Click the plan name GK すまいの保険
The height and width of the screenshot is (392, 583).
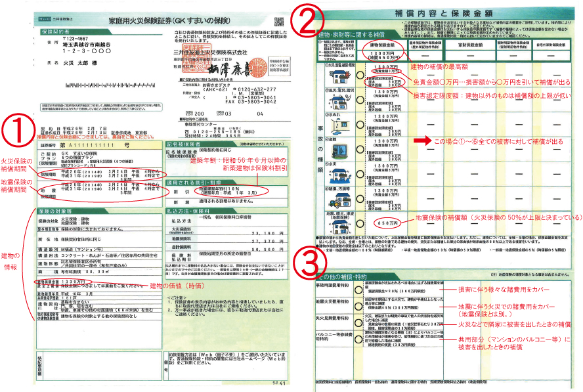(79, 153)
